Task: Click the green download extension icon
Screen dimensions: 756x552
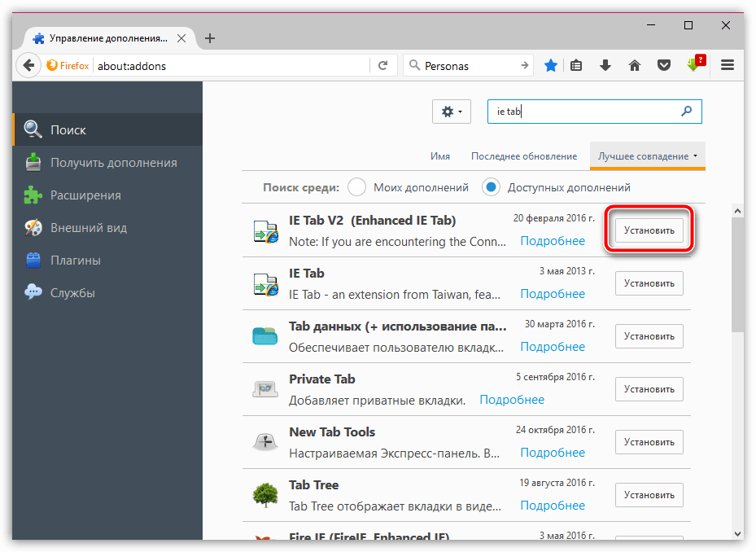Action: click(x=696, y=64)
